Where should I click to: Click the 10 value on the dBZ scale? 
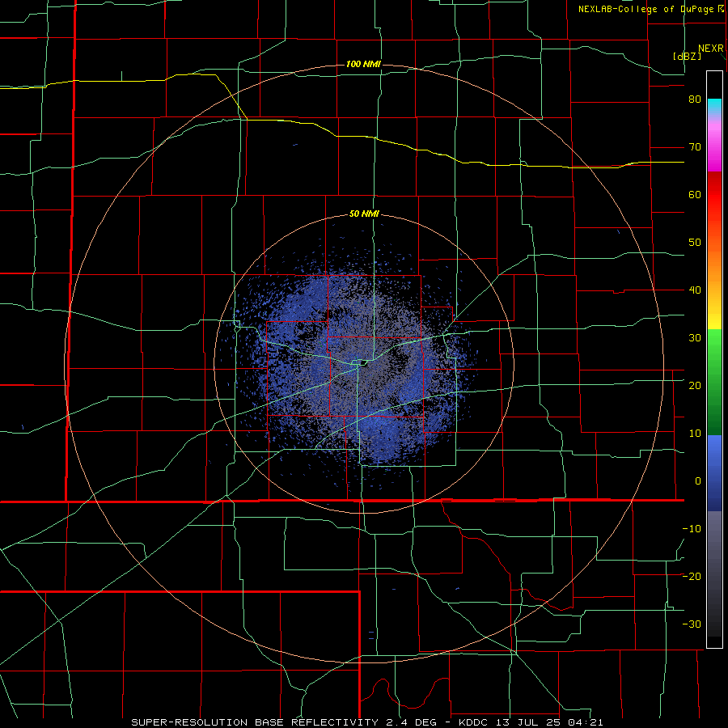click(695, 434)
